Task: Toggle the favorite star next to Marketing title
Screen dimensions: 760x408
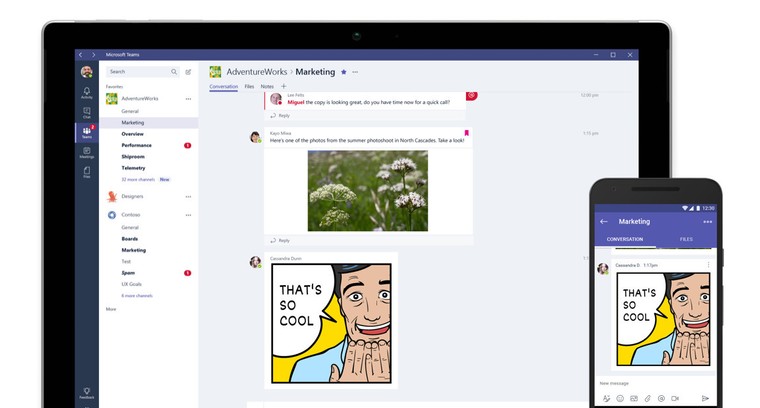Action: pyautogui.click(x=344, y=72)
